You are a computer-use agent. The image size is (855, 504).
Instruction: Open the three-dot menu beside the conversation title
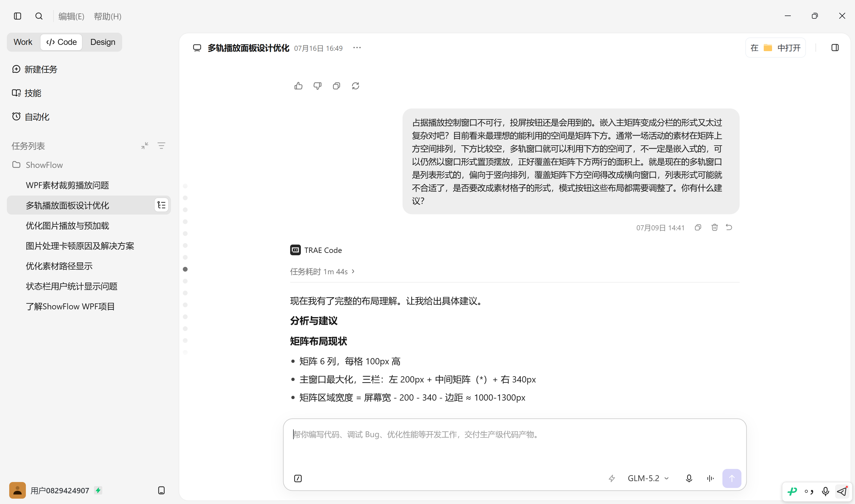(x=357, y=48)
